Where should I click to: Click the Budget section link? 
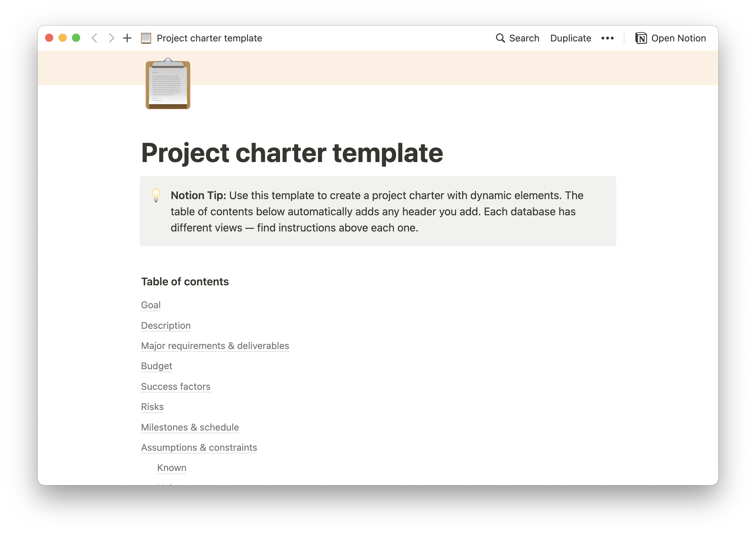[x=157, y=366]
